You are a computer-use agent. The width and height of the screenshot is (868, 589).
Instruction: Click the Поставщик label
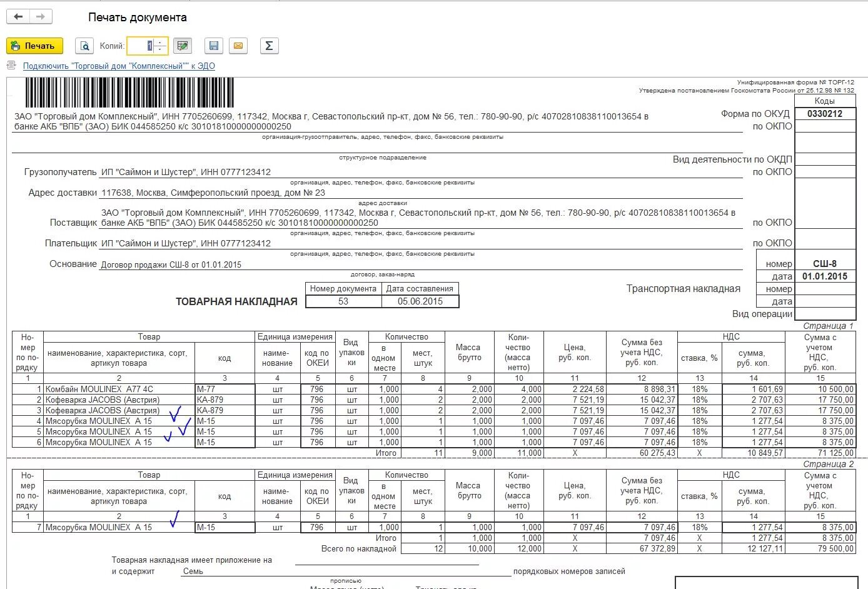coord(73,223)
